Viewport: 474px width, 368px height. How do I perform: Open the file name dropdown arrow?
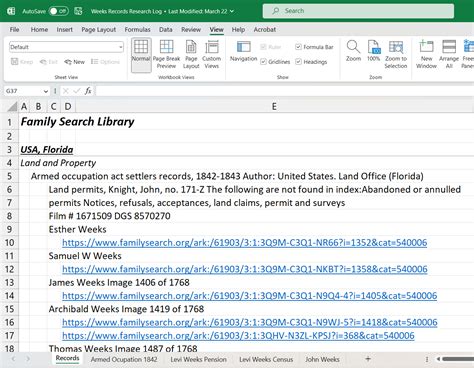pos(232,11)
